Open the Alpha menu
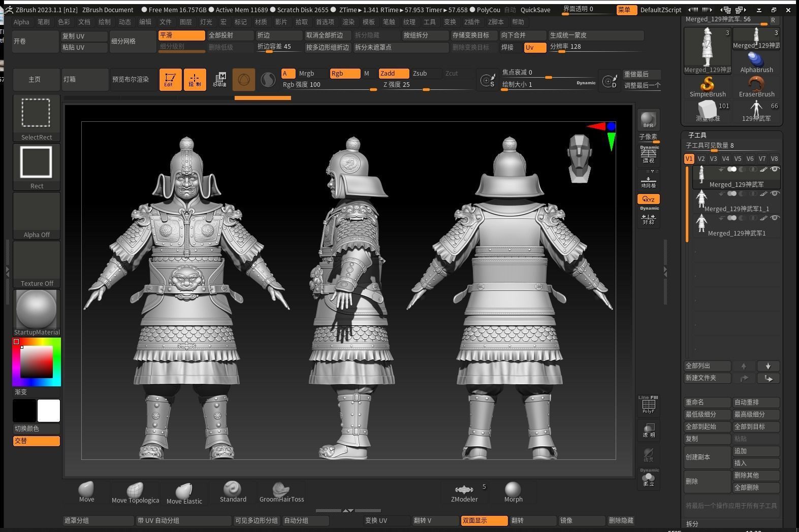Image resolution: width=799 pixels, height=532 pixels. click(21, 22)
